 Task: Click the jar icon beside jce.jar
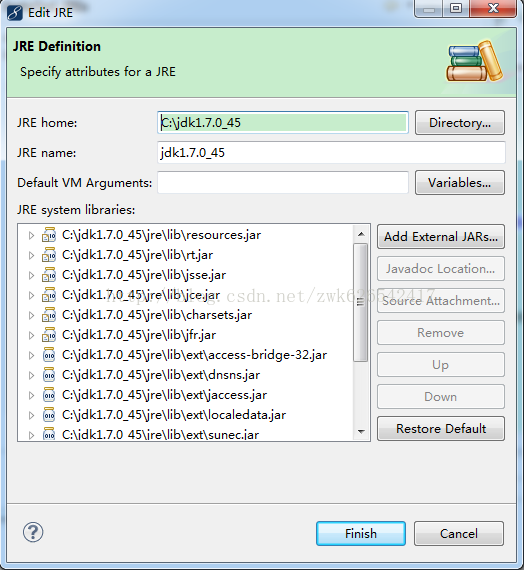(49, 295)
